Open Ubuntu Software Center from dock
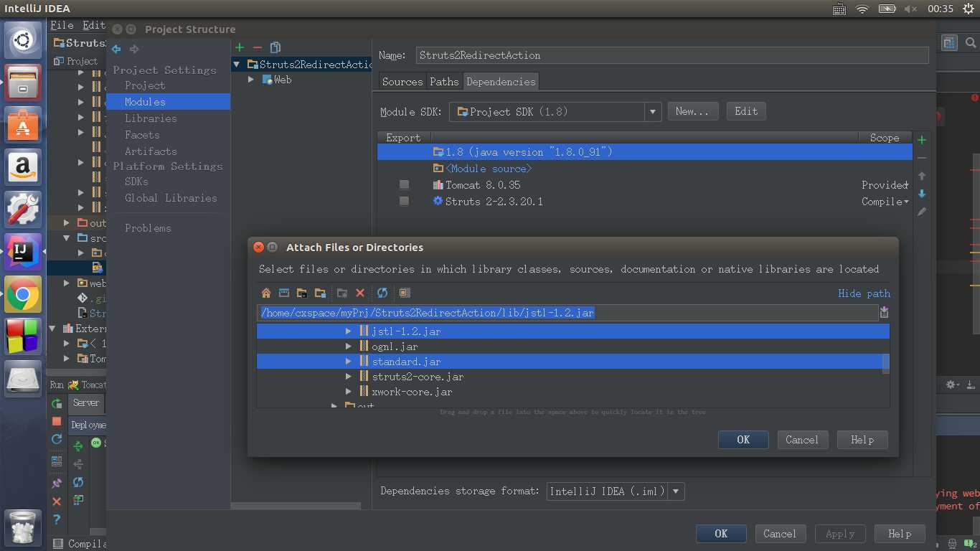Screen dimensions: 980x551 point(23,124)
